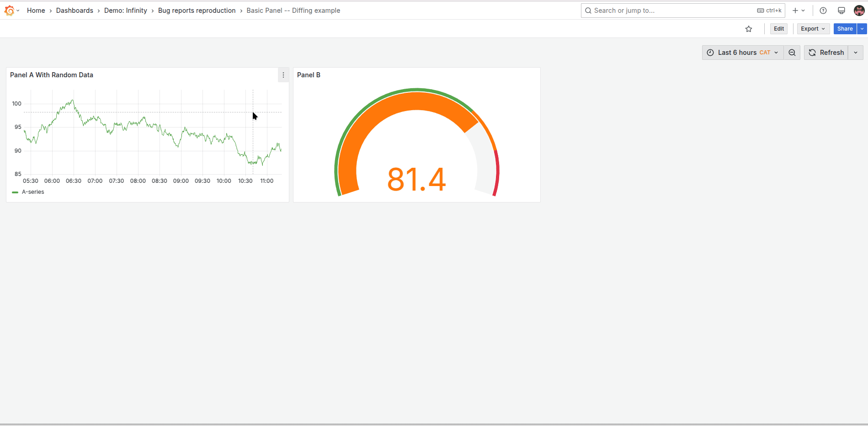Open the Grafana home logo menu
Viewport: 868px width, 426px height.
click(x=10, y=10)
